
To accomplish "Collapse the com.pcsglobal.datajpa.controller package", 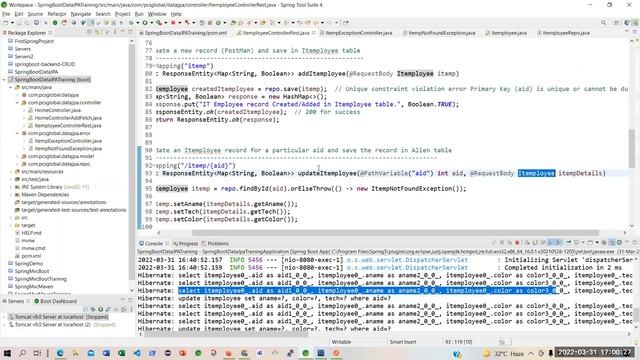I will coord(18,102).
